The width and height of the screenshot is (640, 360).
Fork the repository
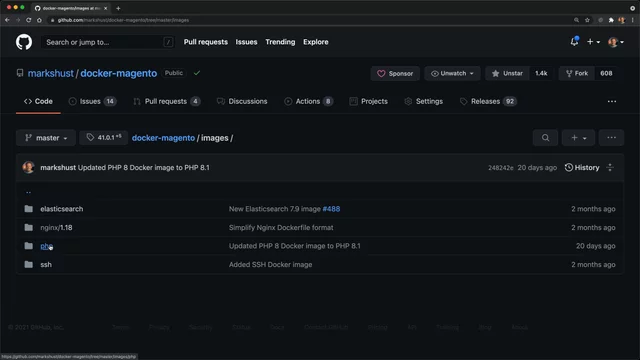[x=577, y=73]
